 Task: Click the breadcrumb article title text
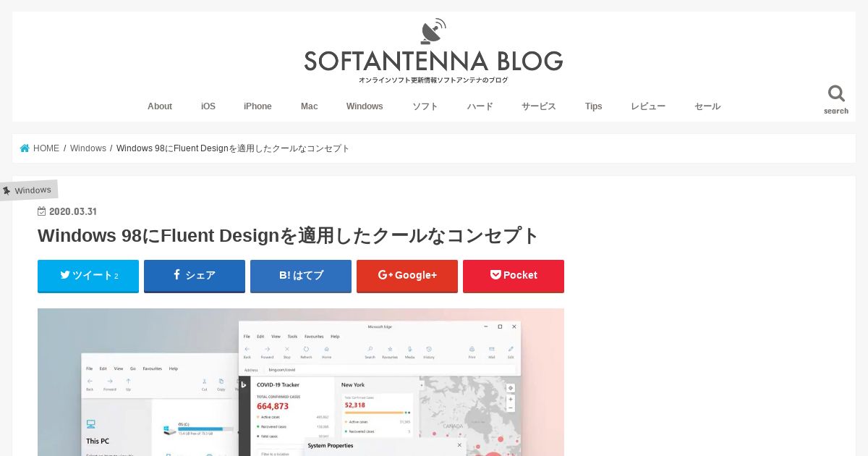click(233, 148)
